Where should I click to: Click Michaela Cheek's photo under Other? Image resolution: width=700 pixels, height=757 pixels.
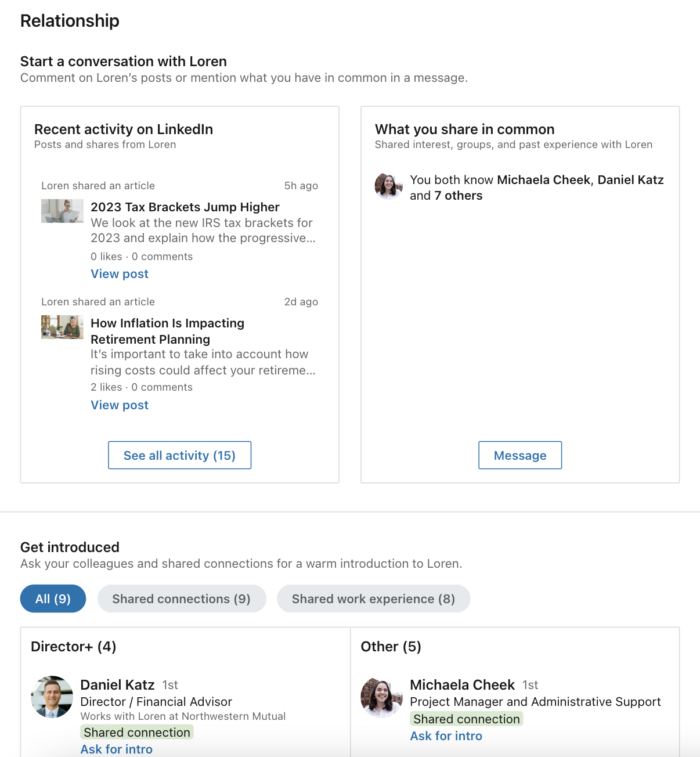point(382,697)
